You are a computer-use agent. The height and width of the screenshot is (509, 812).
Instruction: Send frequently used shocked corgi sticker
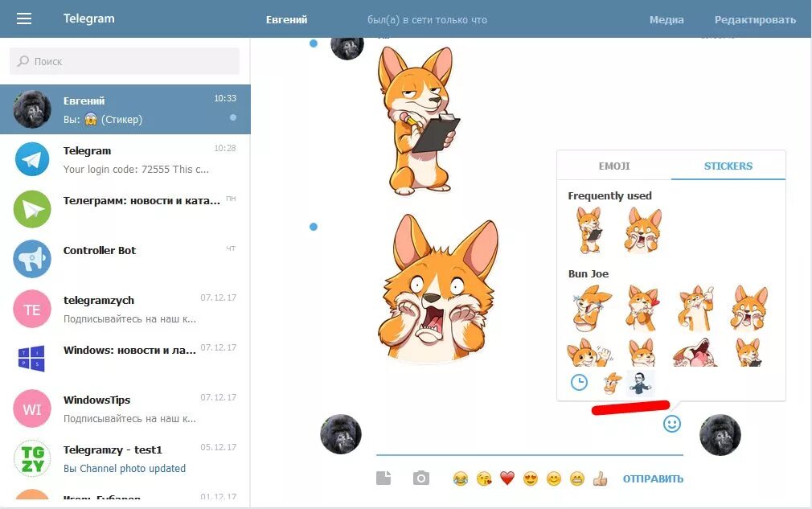pyautogui.click(x=642, y=230)
